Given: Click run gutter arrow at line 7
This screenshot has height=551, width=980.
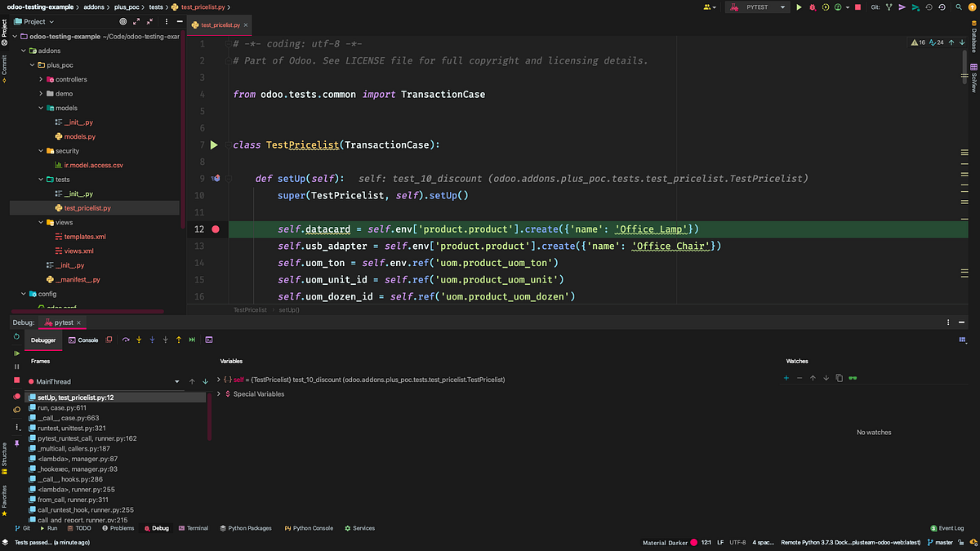Looking at the screenshot, I should click(x=214, y=144).
